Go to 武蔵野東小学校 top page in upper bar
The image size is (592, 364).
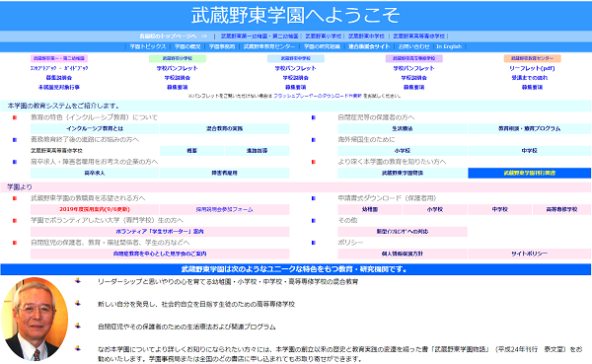click(324, 36)
